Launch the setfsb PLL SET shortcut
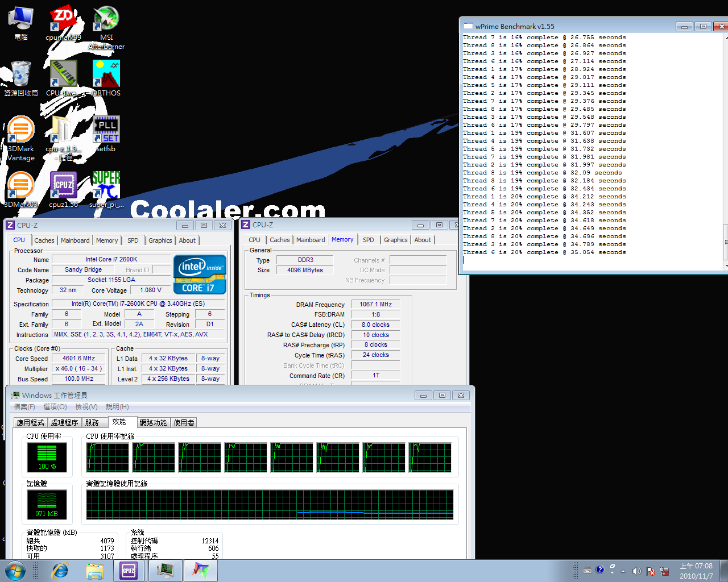Viewport: 728px width, 582px height. pos(106,135)
